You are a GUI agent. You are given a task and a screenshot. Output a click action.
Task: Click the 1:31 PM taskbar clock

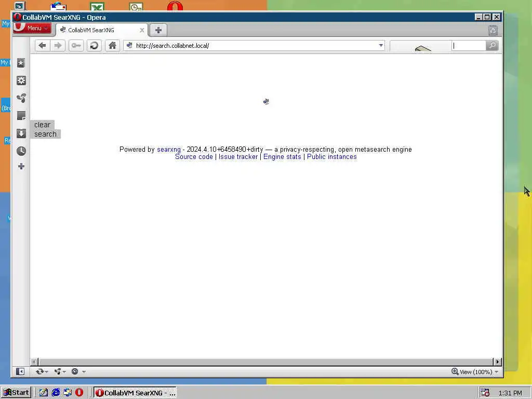[510, 393]
